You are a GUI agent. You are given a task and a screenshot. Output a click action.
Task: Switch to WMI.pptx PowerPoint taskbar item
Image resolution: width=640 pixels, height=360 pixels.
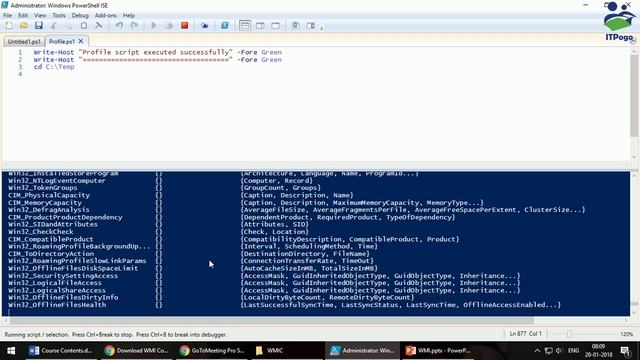click(438, 351)
